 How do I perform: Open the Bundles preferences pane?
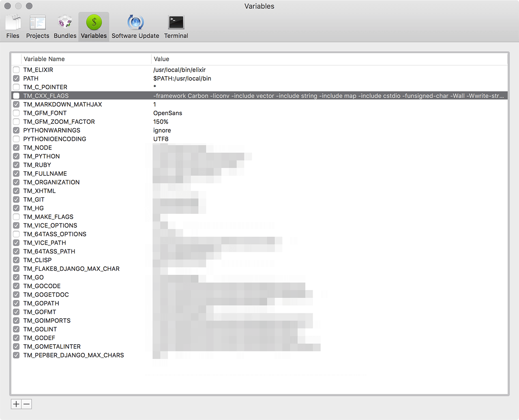pyautogui.click(x=65, y=27)
